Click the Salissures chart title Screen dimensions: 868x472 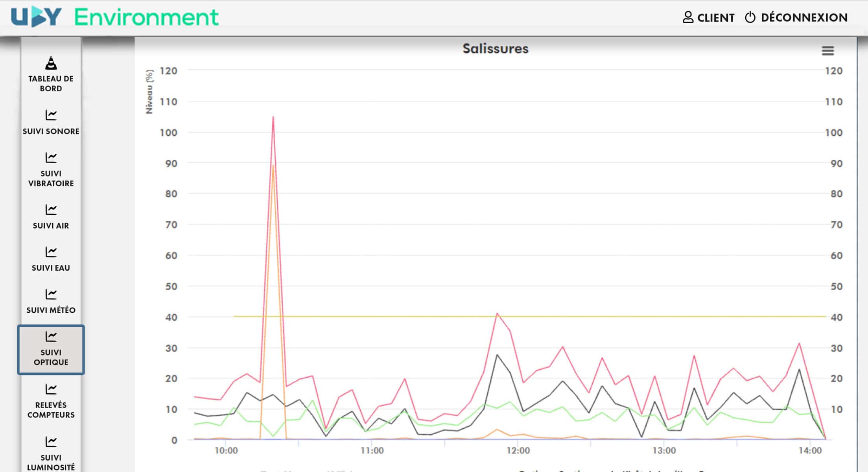pos(495,48)
